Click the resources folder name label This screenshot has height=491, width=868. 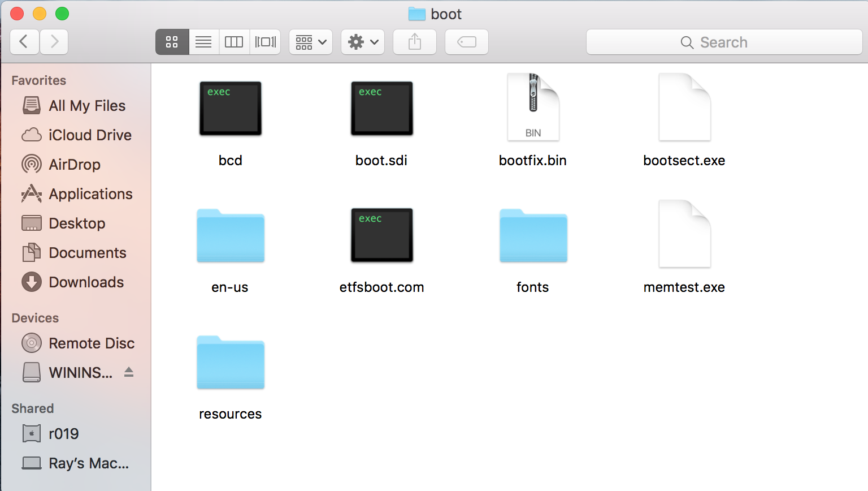[231, 414]
